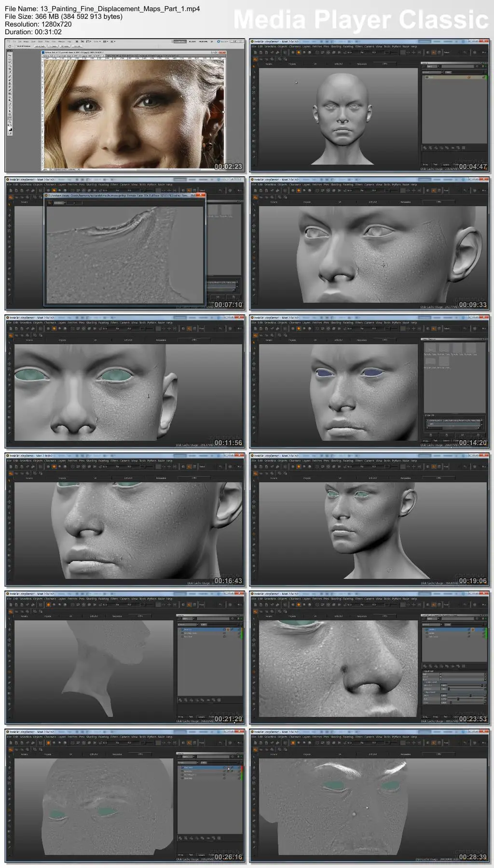494x868 pixels.
Task: Open the thumbnail stamped 00:26:16
Action: [124, 796]
